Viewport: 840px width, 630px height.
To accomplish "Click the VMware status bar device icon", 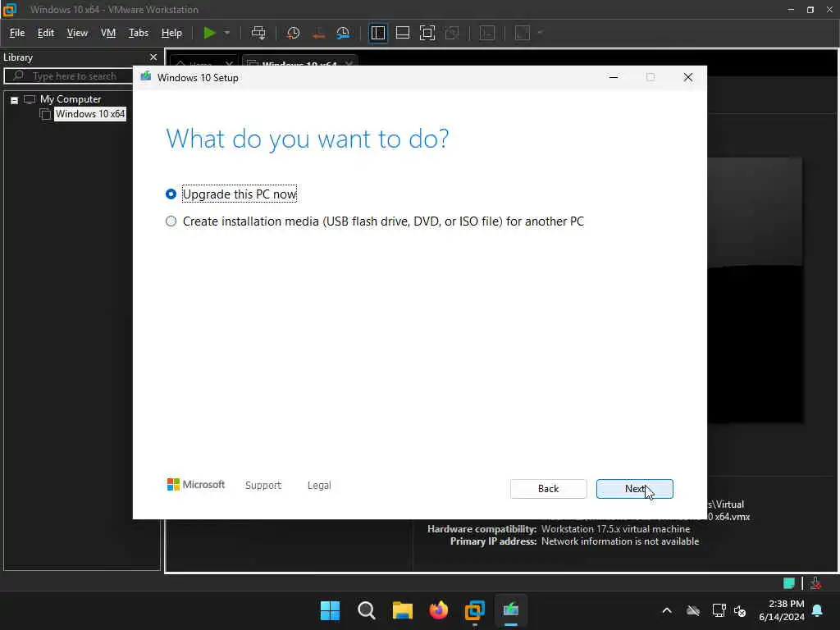I will 816,583.
